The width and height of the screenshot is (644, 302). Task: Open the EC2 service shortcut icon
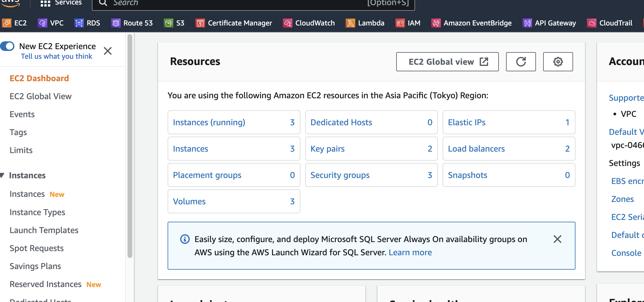point(7,23)
